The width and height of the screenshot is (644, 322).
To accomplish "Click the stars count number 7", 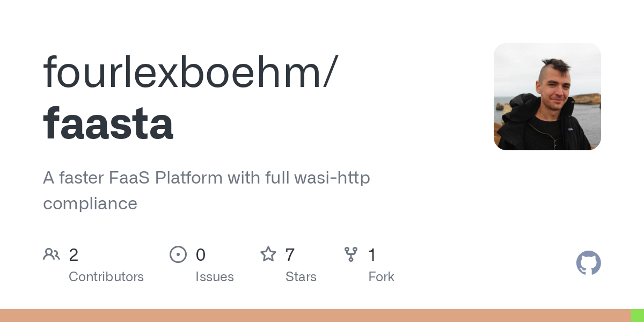I will 290,255.
